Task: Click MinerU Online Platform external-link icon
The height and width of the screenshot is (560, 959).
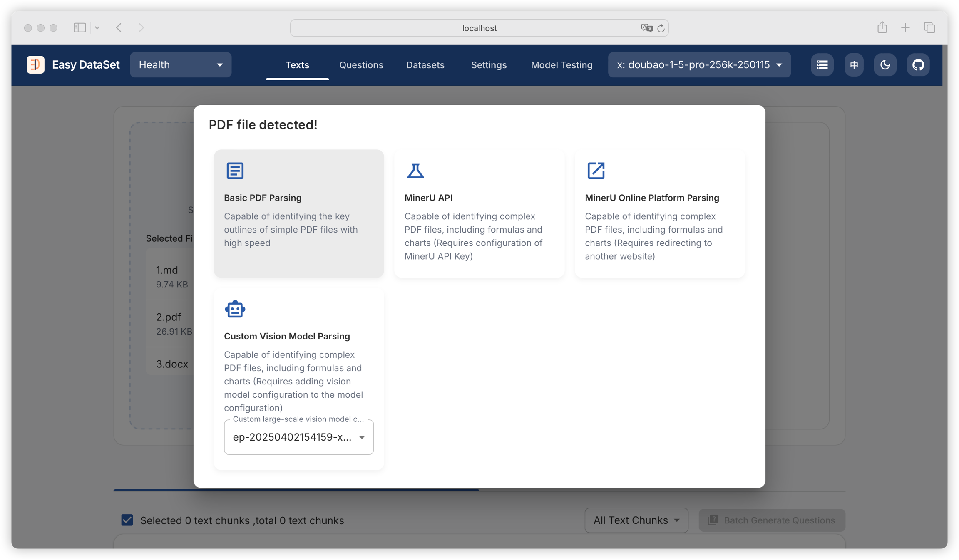Action: click(x=596, y=171)
